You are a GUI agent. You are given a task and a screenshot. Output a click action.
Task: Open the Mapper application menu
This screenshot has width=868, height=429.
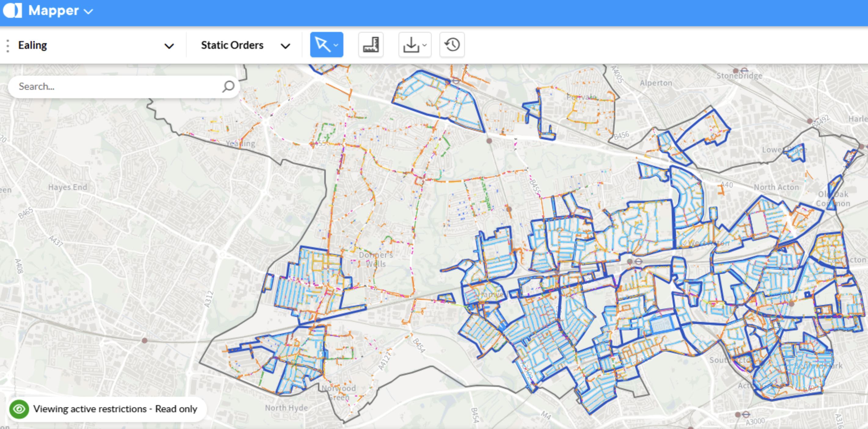click(x=54, y=10)
